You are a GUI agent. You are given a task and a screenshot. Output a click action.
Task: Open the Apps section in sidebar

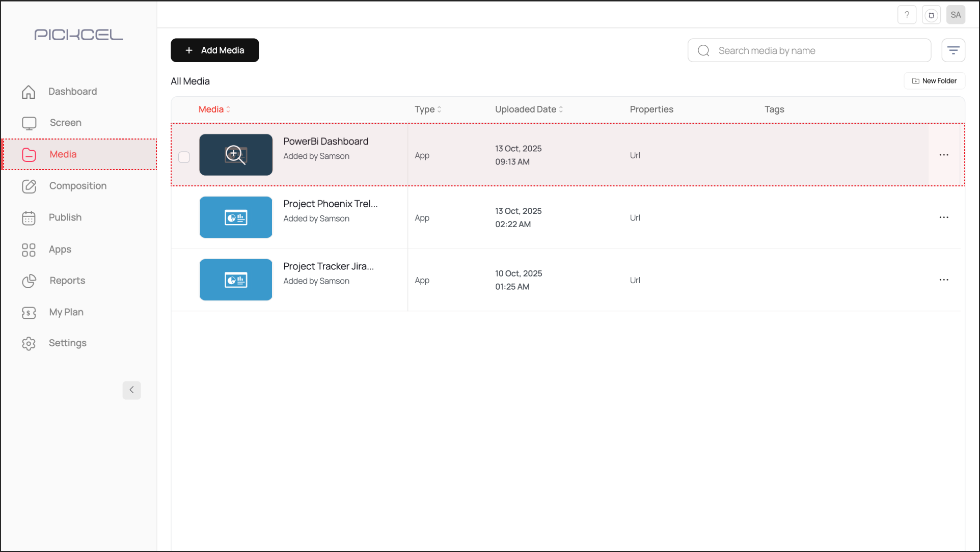pos(60,250)
